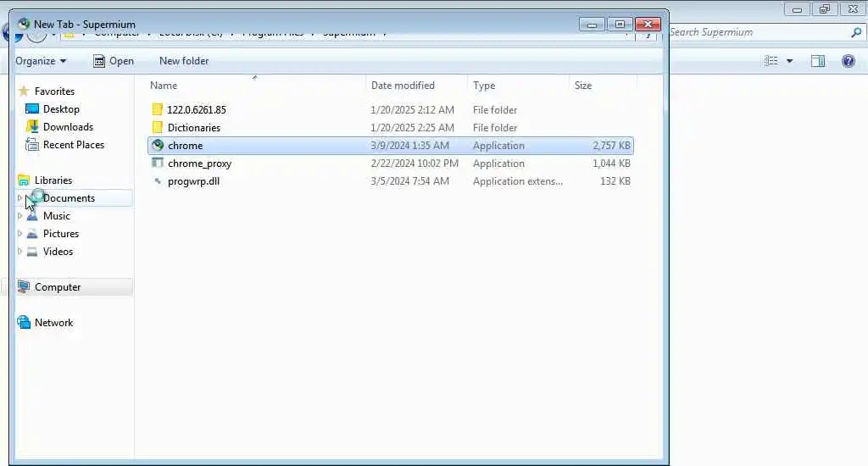Select the chrome application icon
This screenshot has height=466, width=868.
[x=158, y=146]
